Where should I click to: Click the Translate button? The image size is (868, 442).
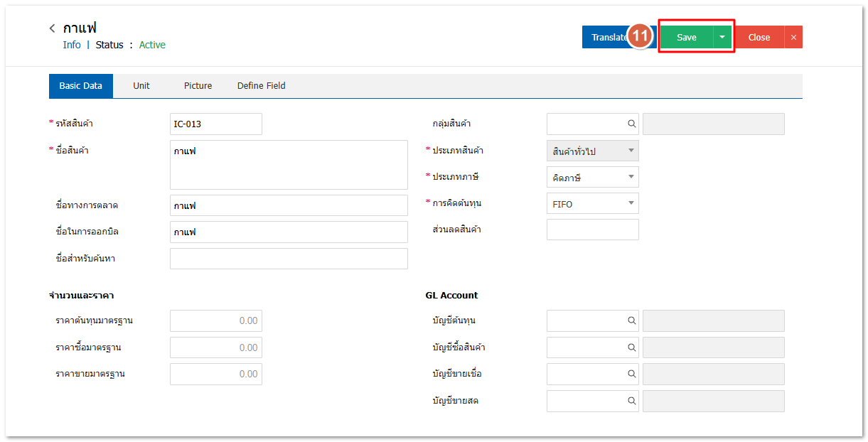point(606,38)
